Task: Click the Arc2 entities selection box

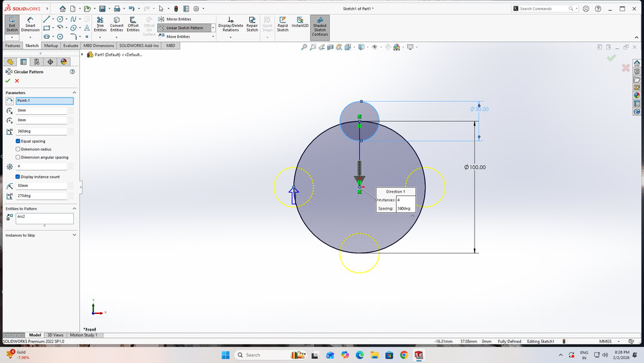Action: click(x=44, y=219)
